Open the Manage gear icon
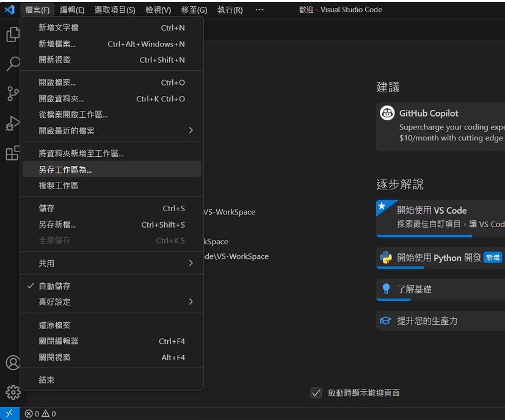 click(13, 393)
